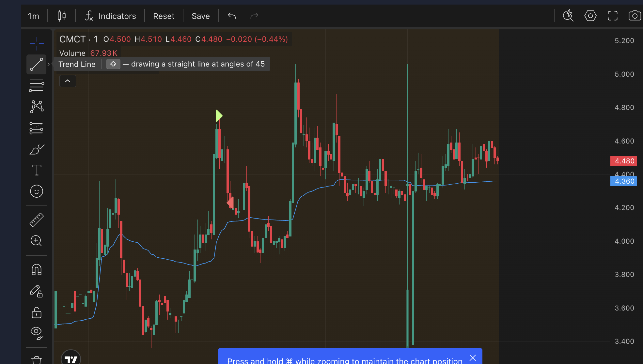The width and height of the screenshot is (643, 364).
Task: Click the Save button
Action: [x=200, y=16]
